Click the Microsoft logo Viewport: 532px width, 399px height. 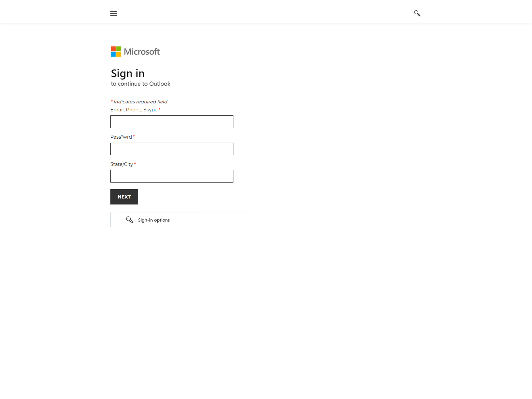[x=135, y=52]
